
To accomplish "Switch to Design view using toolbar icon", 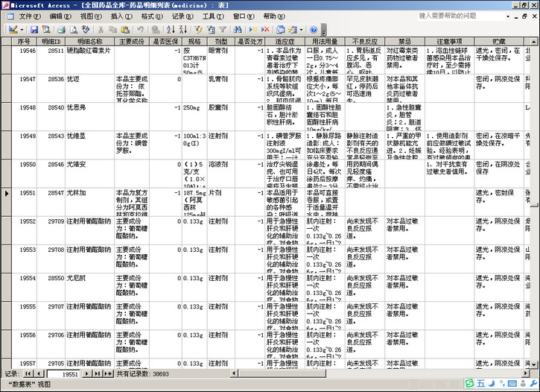I will pyautogui.click(x=13, y=30).
